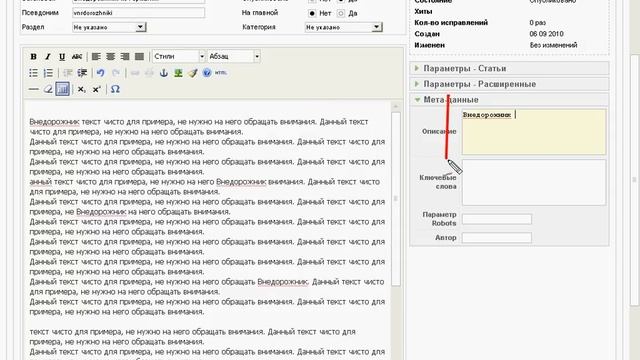Clean up messy code with the broom icon

tap(193, 73)
